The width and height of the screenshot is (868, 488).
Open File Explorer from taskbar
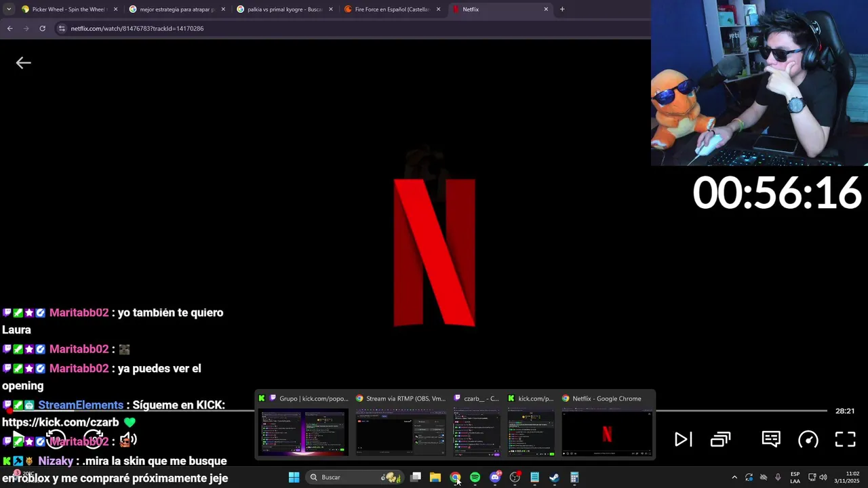click(435, 477)
